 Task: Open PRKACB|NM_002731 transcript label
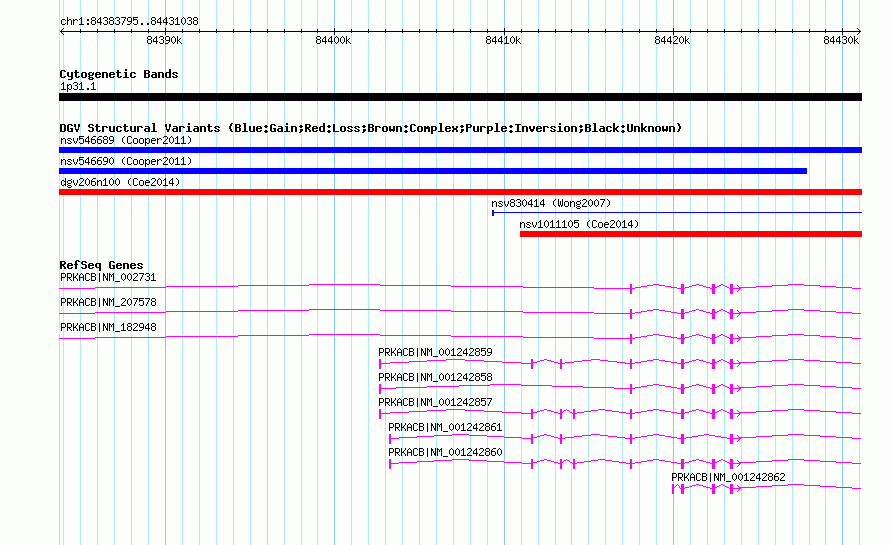click(x=108, y=278)
